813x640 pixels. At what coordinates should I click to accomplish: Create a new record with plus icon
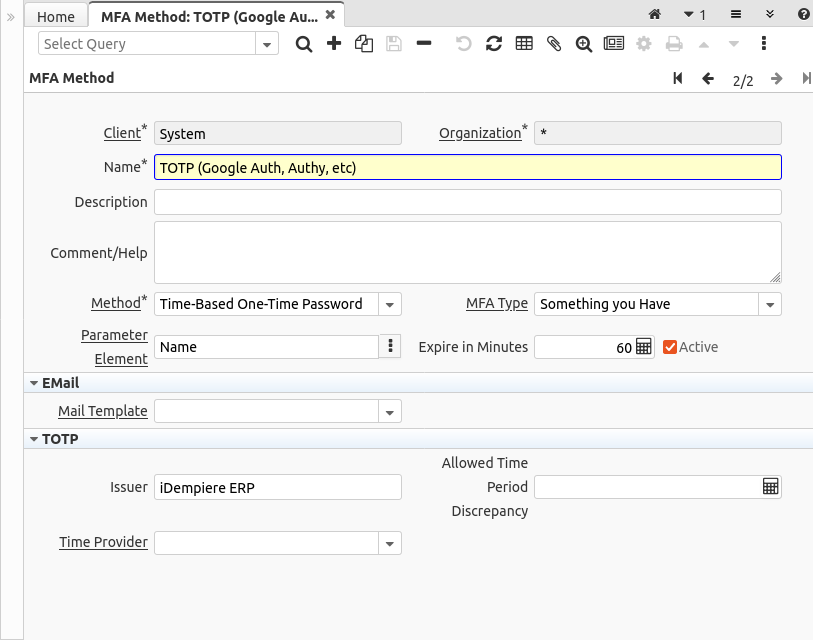(x=334, y=44)
